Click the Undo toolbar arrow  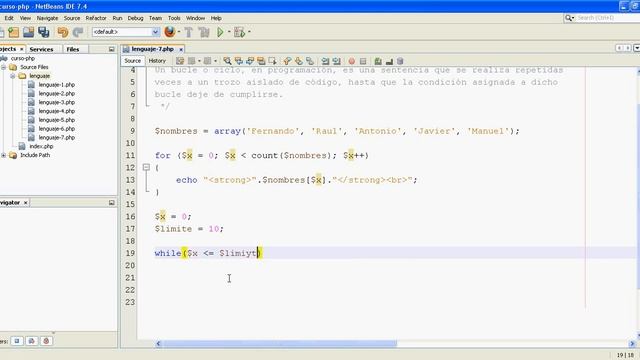pyautogui.click(x=63, y=32)
